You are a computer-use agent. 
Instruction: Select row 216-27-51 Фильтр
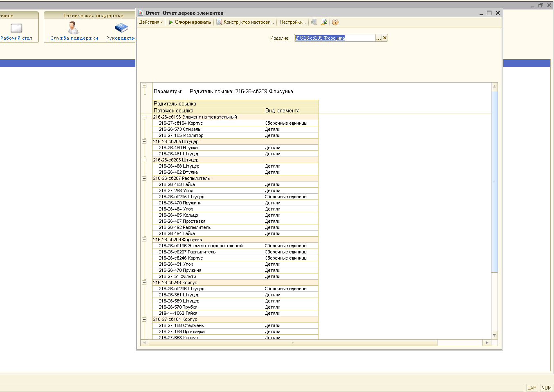tap(235, 276)
